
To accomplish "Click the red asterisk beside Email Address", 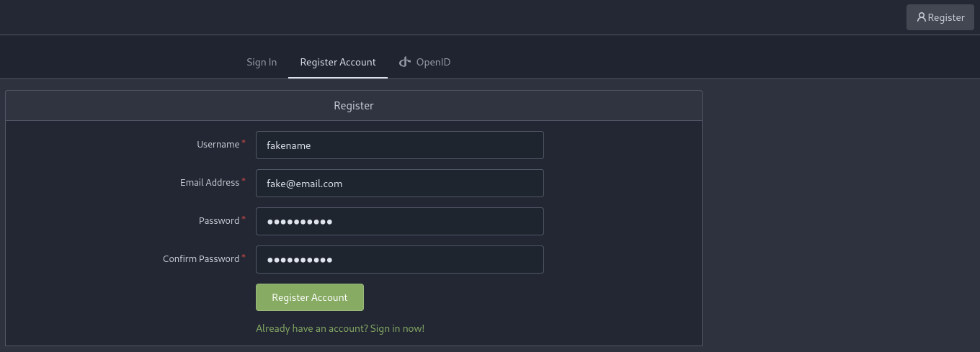I will (x=244, y=181).
